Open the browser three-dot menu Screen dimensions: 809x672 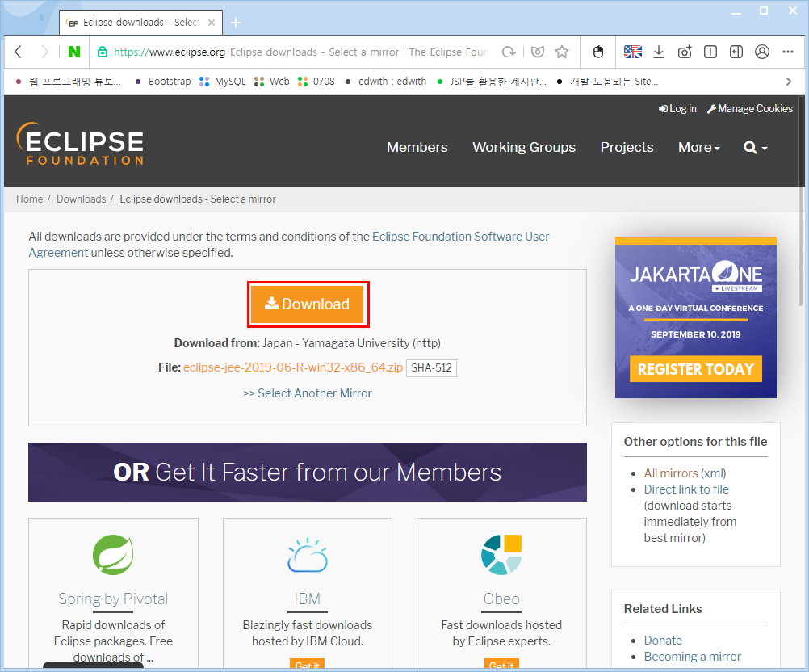tap(788, 52)
